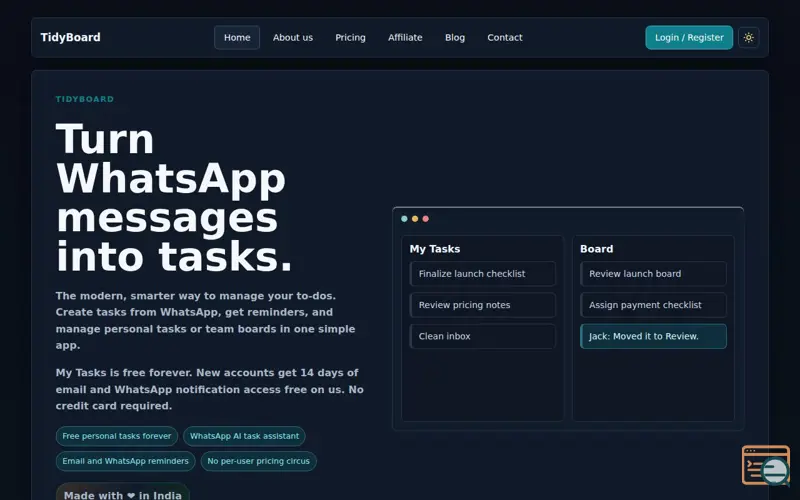Toggle the light/dark theme sun icon
The height and width of the screenshot is (500, 800).
(748, 37)
